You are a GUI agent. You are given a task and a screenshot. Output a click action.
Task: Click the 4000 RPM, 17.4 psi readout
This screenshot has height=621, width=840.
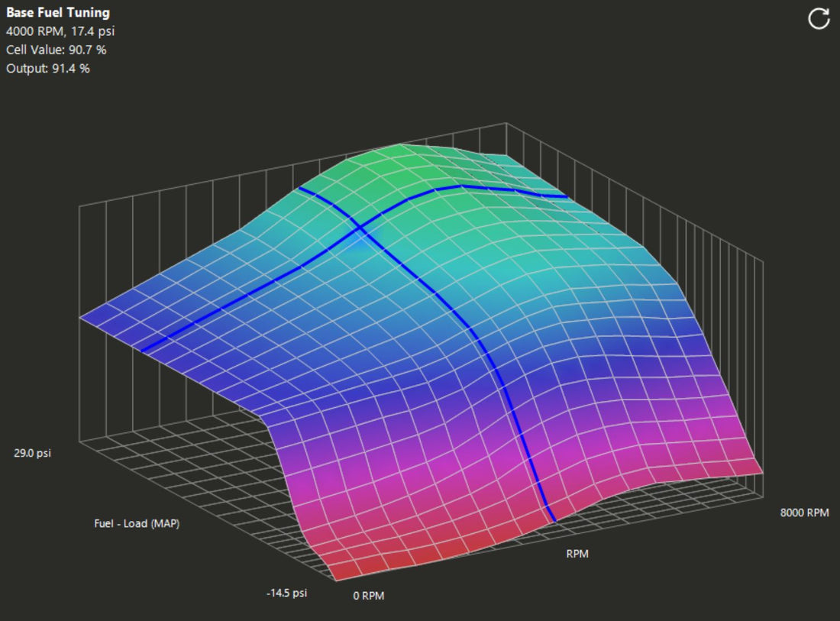point(60,31)
